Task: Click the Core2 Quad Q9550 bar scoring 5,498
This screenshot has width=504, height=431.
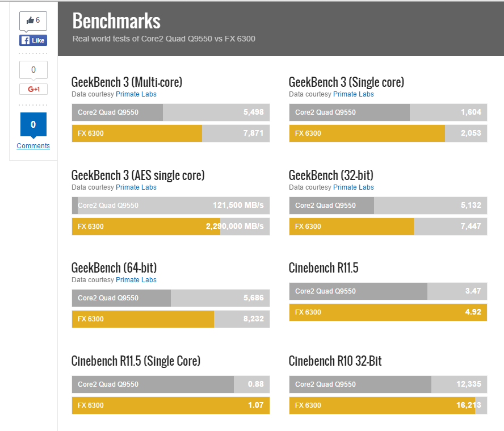Action: coord(171,112)
